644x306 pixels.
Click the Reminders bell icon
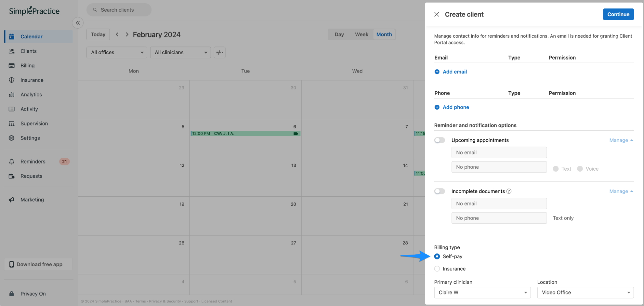12,162
